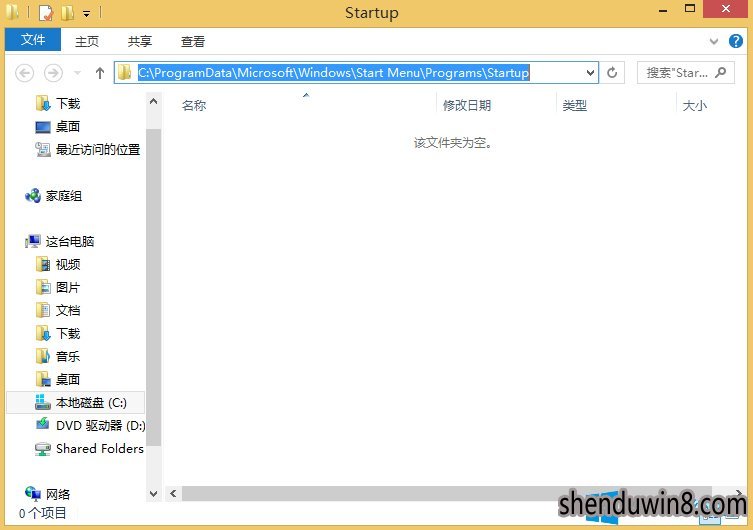Viewport: 753px width, 530px height.
Task: Minimize the Startup window
Action: pos(663,10)
